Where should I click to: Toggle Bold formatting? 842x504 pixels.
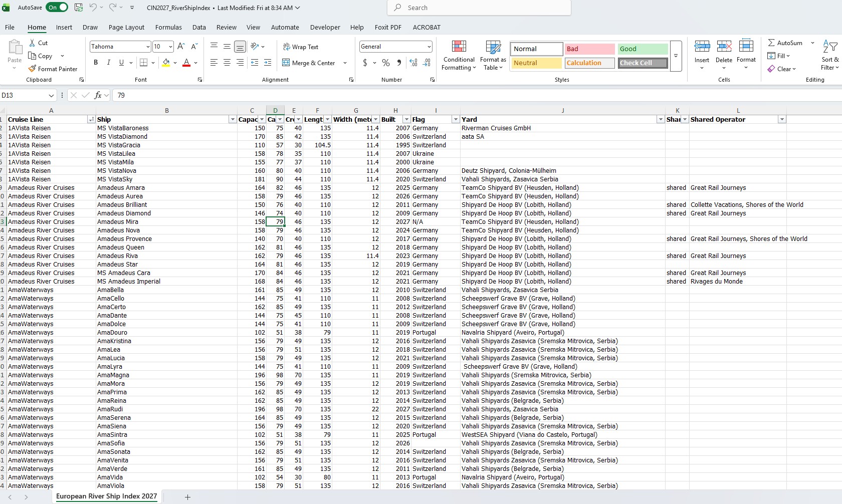(x=96, y=63)
